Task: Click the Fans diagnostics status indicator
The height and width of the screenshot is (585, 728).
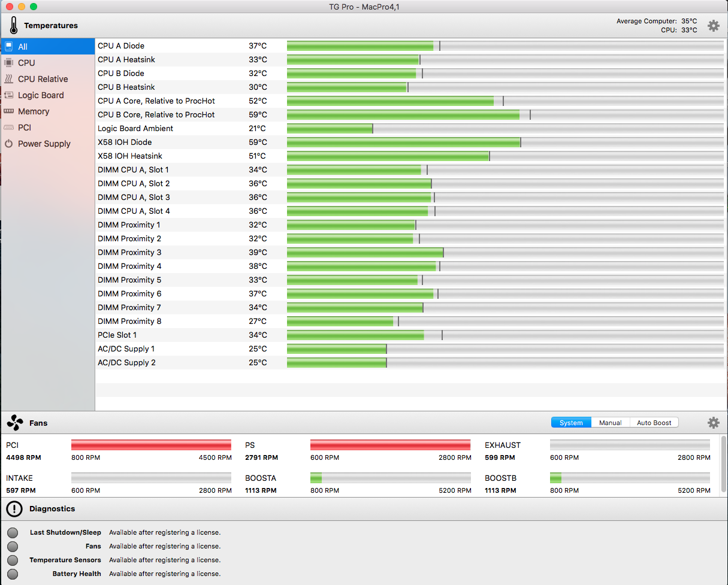Action: pos(13,547)
